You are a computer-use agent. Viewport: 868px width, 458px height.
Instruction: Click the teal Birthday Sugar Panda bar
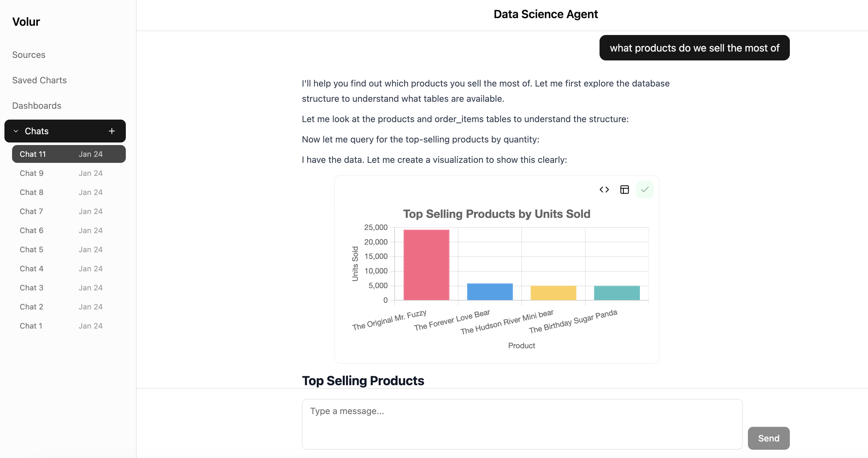pos(617,293)
